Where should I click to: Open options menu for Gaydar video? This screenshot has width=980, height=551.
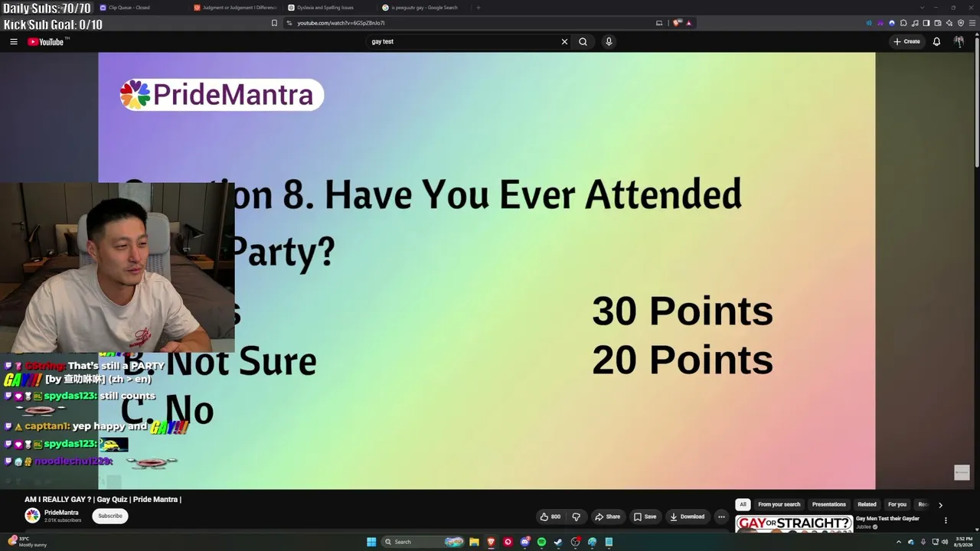click(x=946, y=520)
